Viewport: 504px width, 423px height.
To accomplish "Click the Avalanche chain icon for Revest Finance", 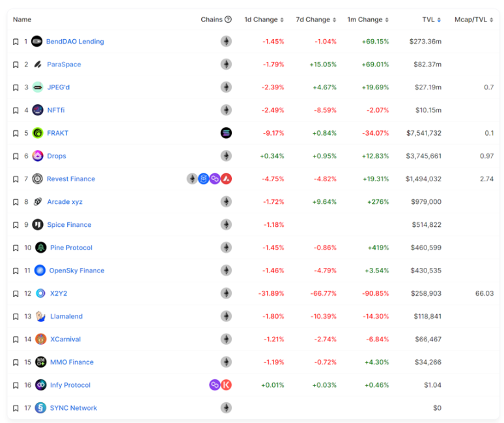I will tap(227, 179).
